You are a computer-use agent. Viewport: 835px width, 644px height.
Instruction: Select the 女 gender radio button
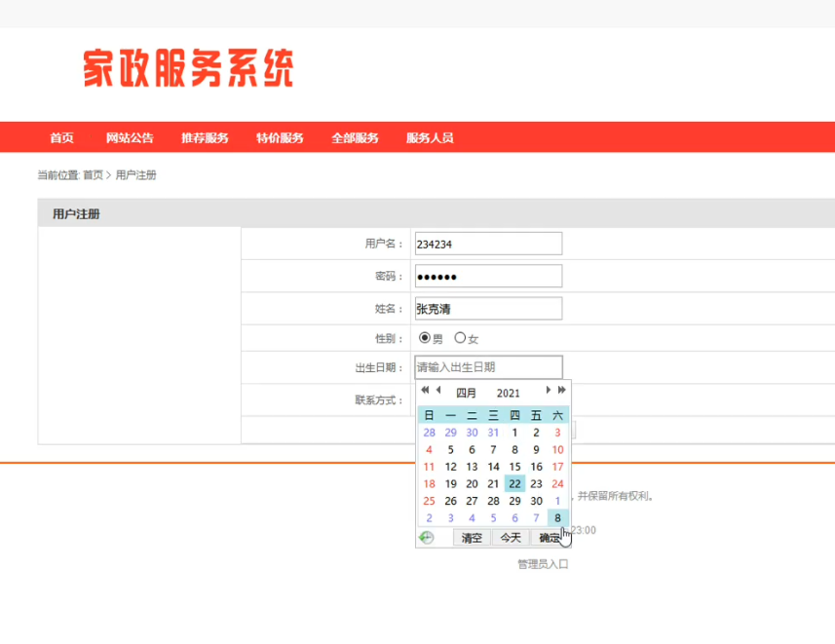(x=460, y=338)
